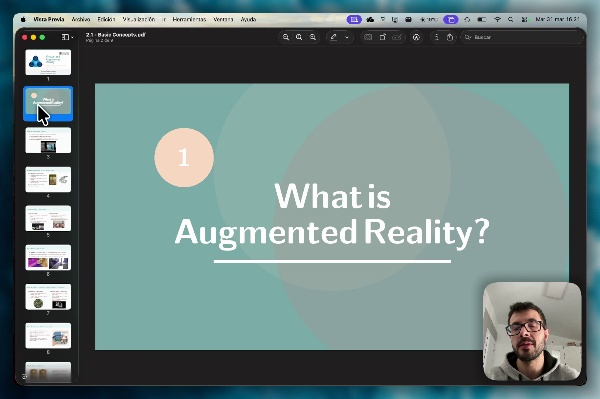Screen dimensions: 600x399
Task: Click the zoom out magnifier icon
Action: pyautogui.click(x=285, y=37)
